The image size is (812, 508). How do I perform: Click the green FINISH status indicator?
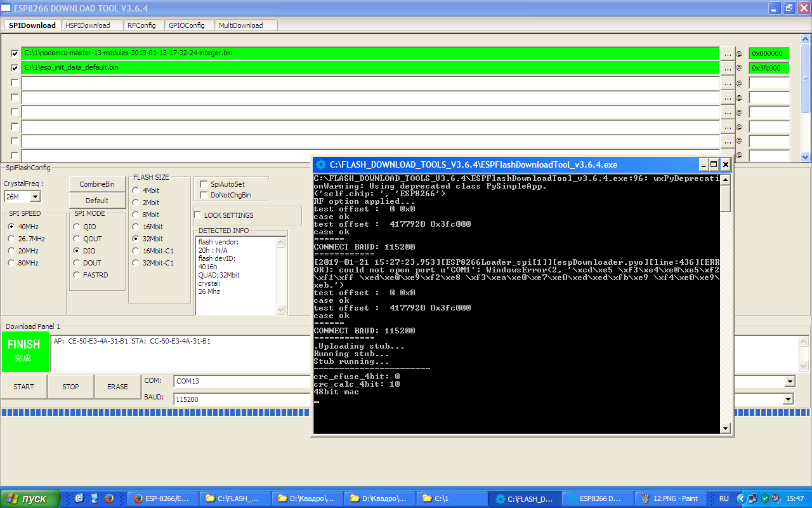[25, 351]
